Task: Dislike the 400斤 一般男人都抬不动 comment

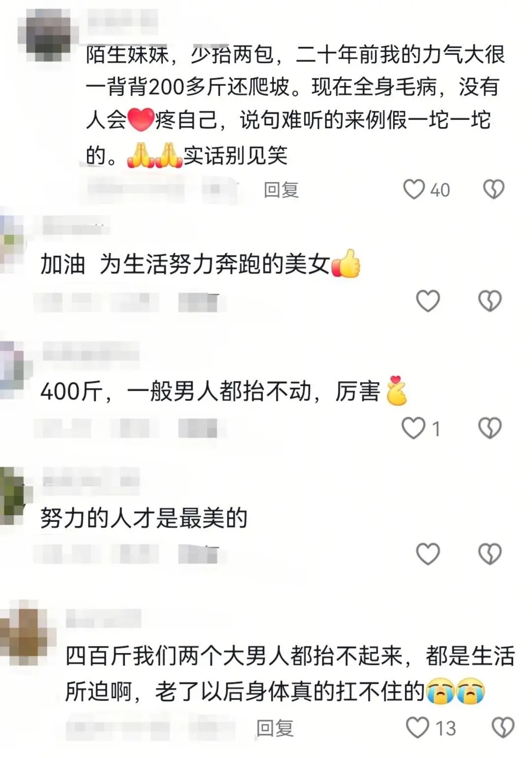Action: 490,428
